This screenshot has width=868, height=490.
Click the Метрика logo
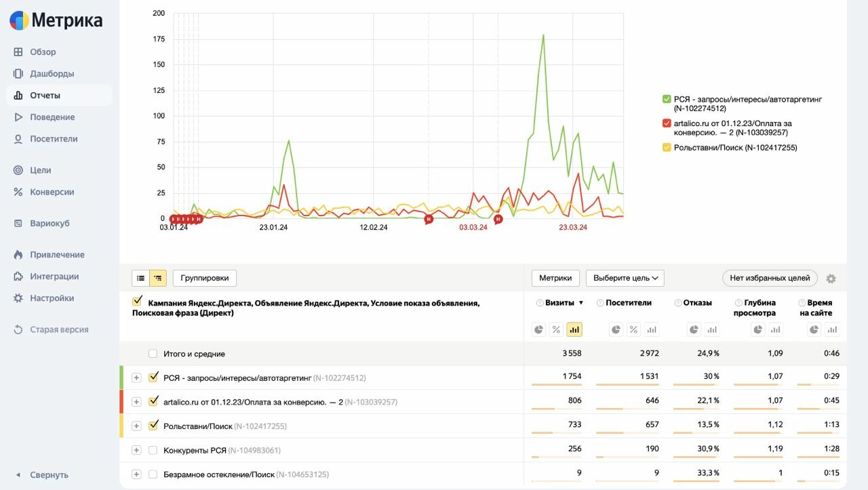(56, 20)
